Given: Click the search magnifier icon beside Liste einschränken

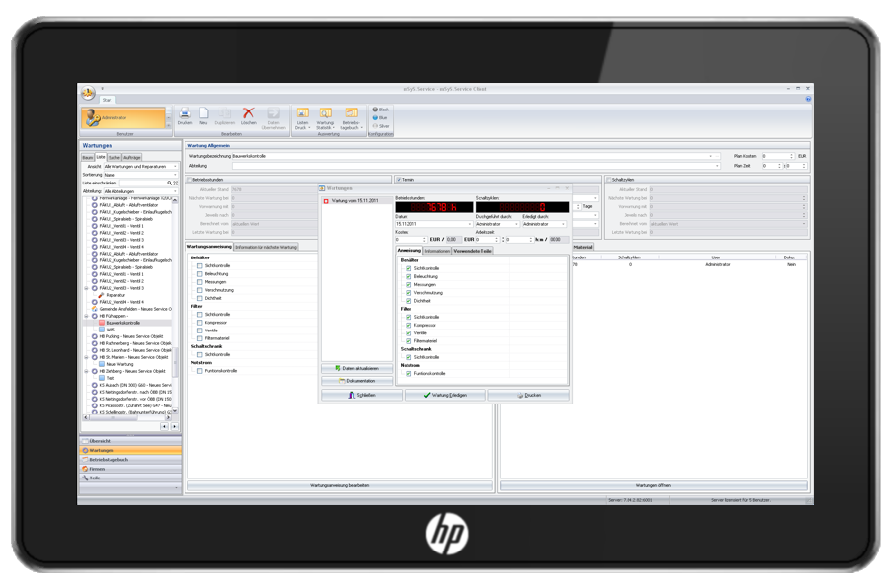Looking at the screenshot, I should point(169,183).
